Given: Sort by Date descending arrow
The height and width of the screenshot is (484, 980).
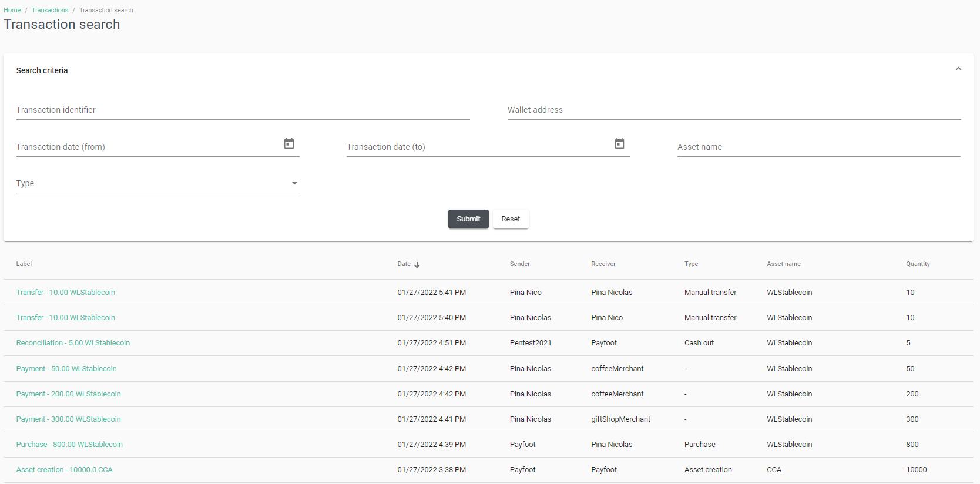Looking at the screenshot, I should [x=417, y=265].
